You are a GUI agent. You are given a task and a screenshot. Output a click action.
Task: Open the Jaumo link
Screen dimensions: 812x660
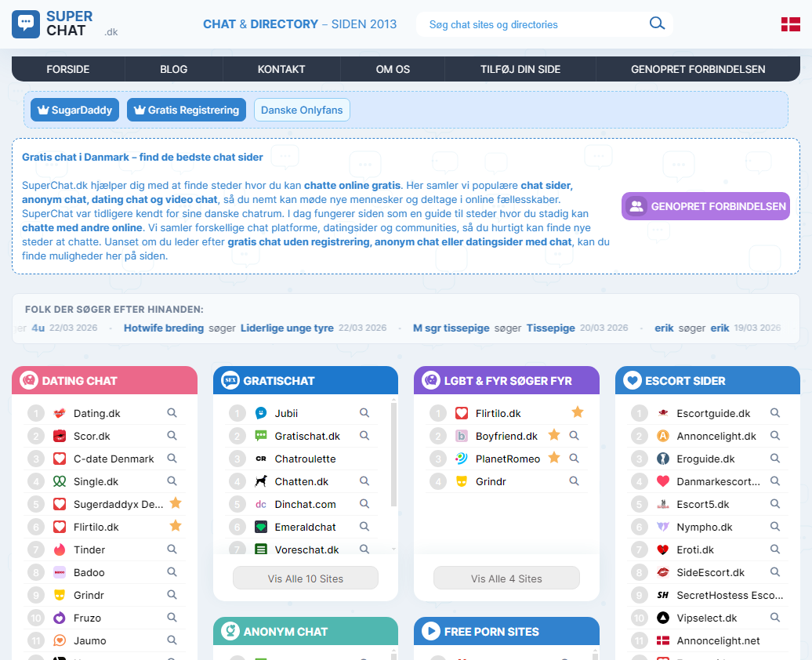point(89,641)
